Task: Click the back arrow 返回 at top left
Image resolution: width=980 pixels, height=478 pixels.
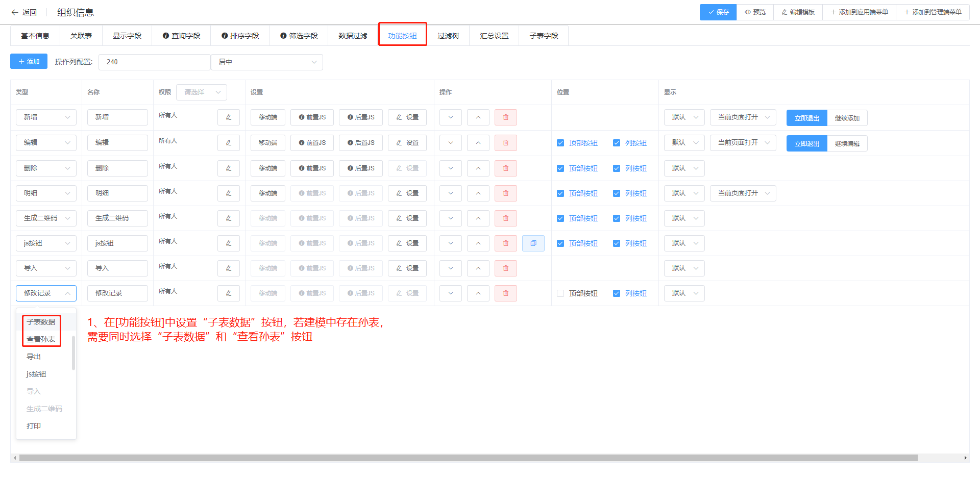Action: tap(24, 12)
